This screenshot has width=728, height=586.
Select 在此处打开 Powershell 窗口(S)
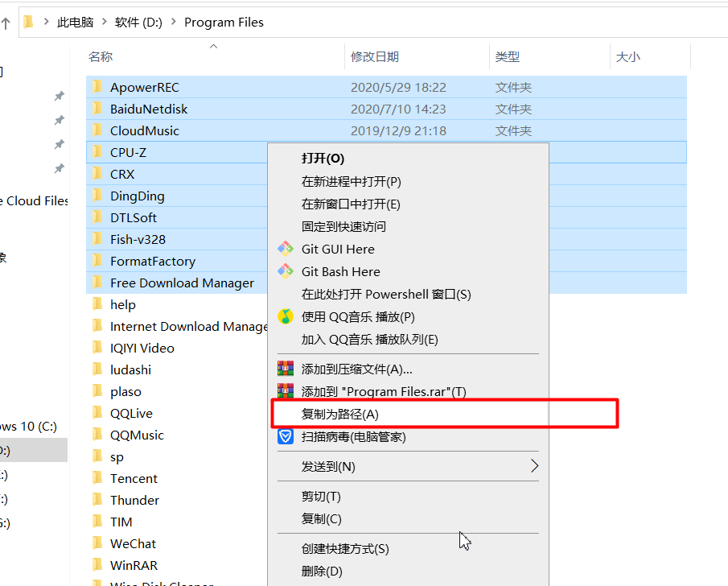pos(386,294)
